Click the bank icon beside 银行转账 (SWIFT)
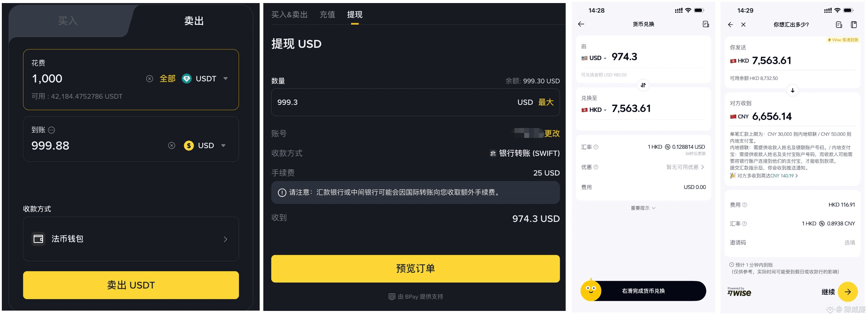Screen dimensions: 868x317 pyautogui.click(x=493, y=153)
